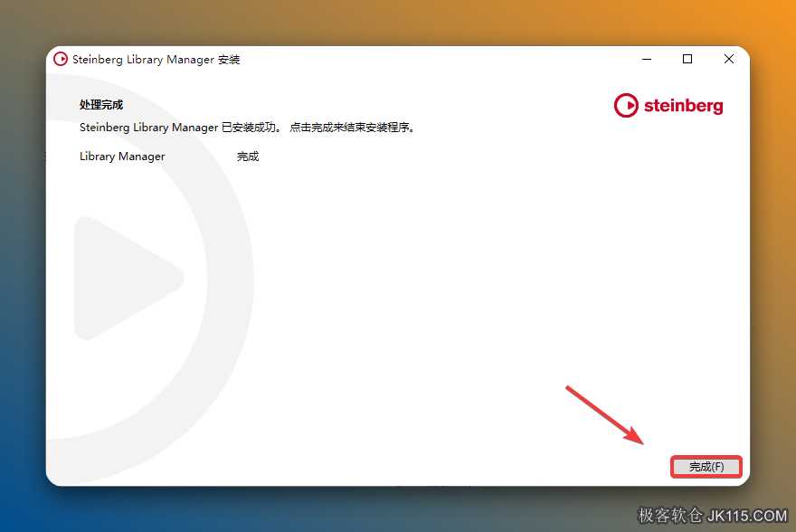
Task: Minimize the Steinberg Library Manager installer window
Action: pos(646,60)
